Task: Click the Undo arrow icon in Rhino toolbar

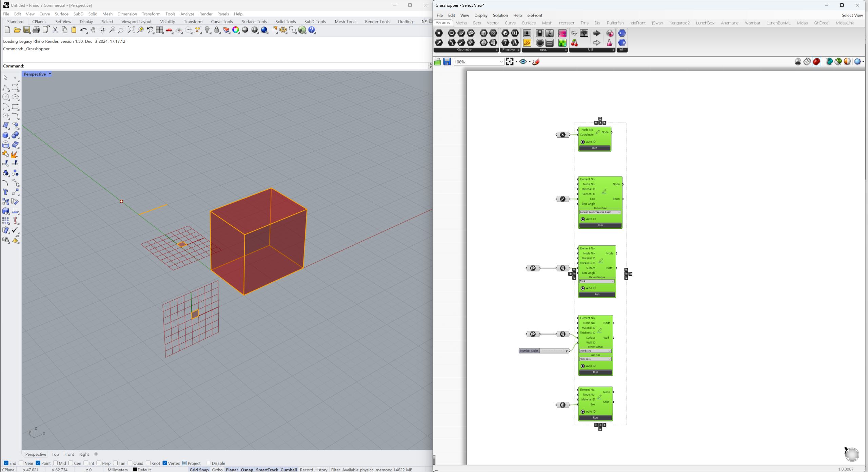Action: (83, 30)
